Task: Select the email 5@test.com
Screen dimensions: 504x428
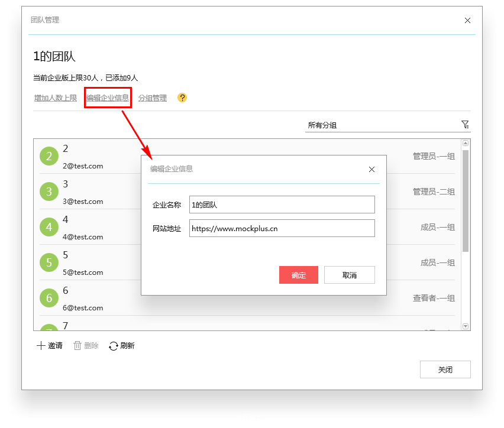Action: [83, 273]
